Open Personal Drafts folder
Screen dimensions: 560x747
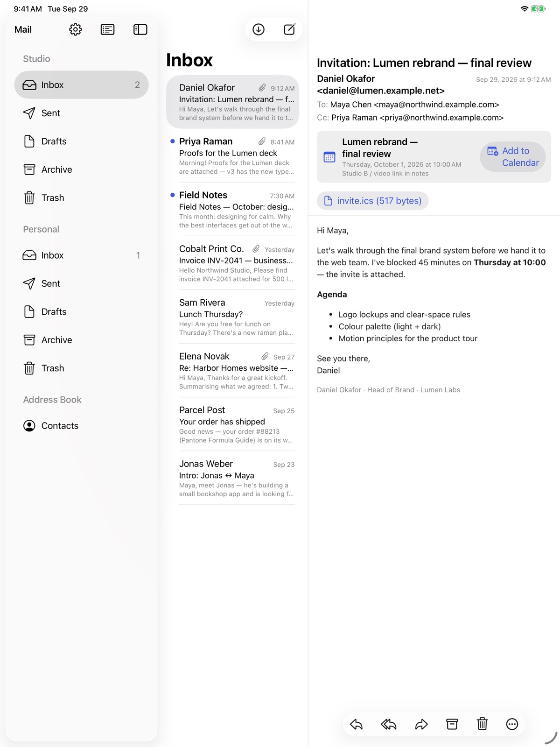click(81, 311)
